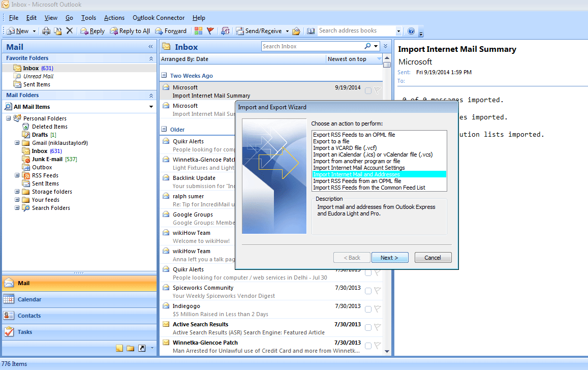Select 'Export to a file' in wizard list
The image size is (588, 370).
(331, 141)
